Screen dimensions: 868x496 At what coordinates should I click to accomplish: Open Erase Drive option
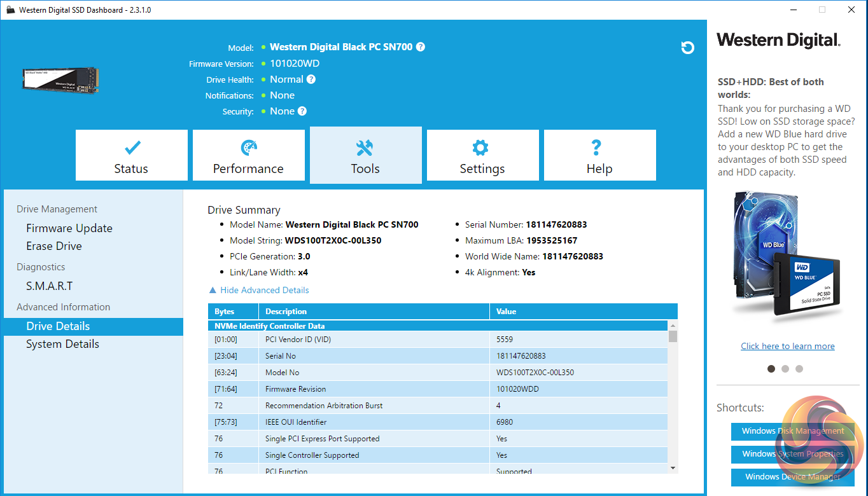pos(54,246)
